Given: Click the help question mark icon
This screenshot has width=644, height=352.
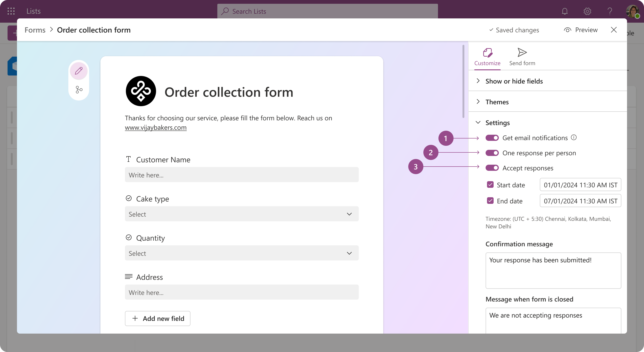Looking at the screenshot, I should (610, 11).
